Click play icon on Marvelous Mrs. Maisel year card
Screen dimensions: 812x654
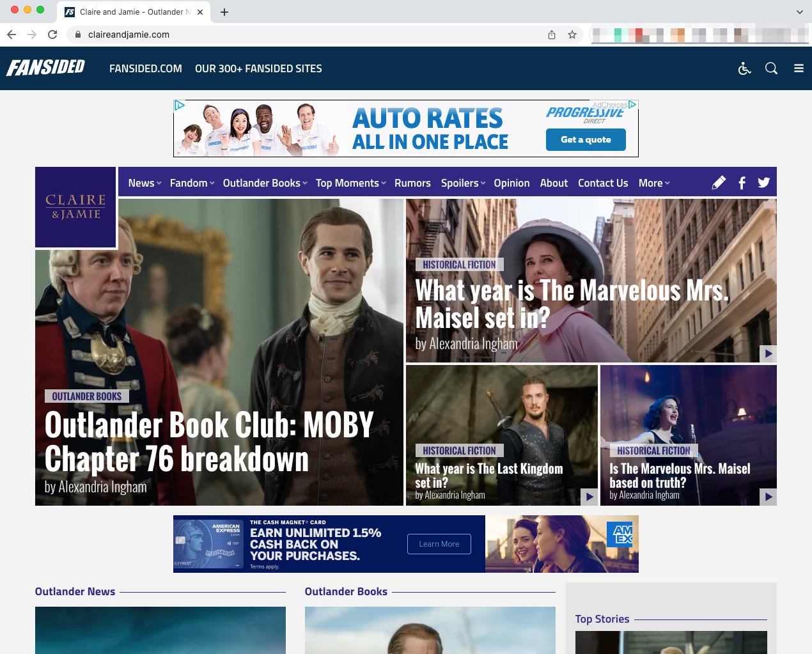768,354
